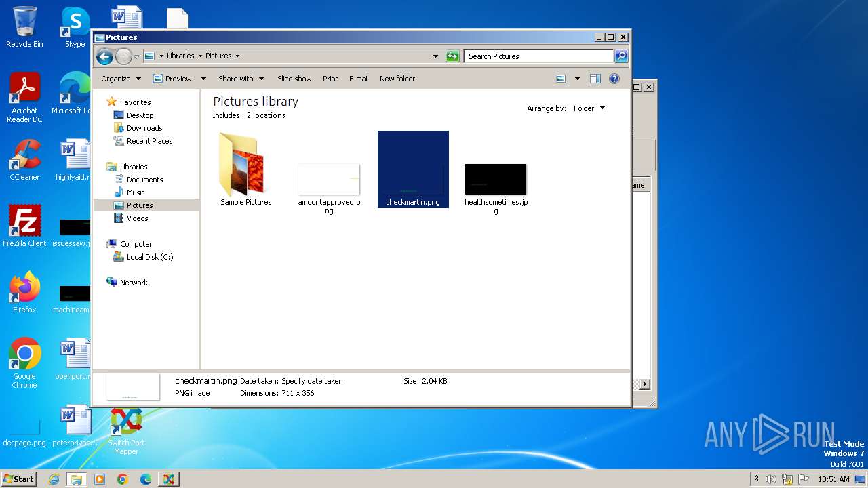Click the taskbar clock 10:51 AM
868x488 pixels.
point(833,479)
